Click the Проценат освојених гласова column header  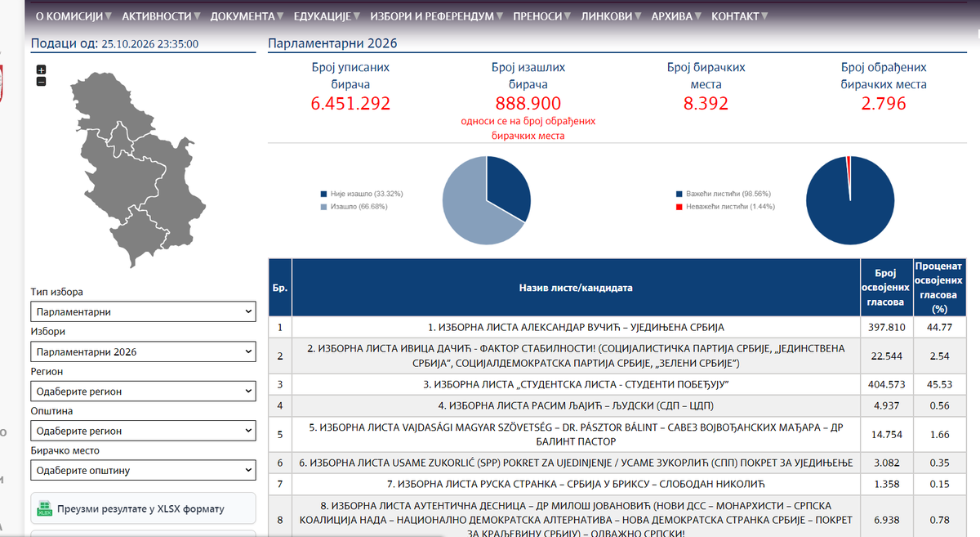tap(938, 288)
